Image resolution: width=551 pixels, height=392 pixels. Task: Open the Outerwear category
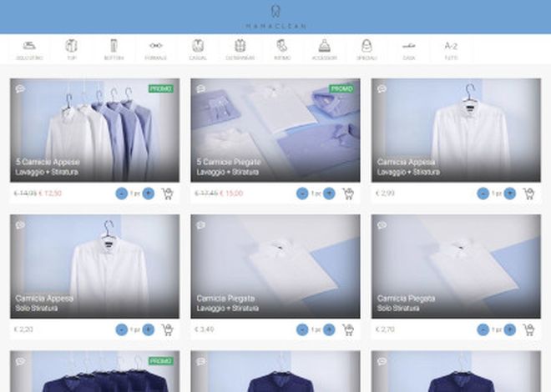240,49
